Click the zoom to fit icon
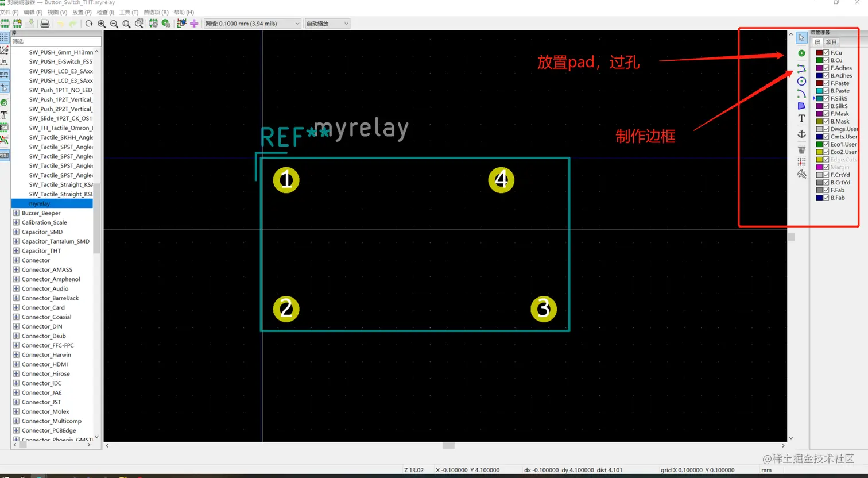868x478 pixels. click(x=126, y=24)
